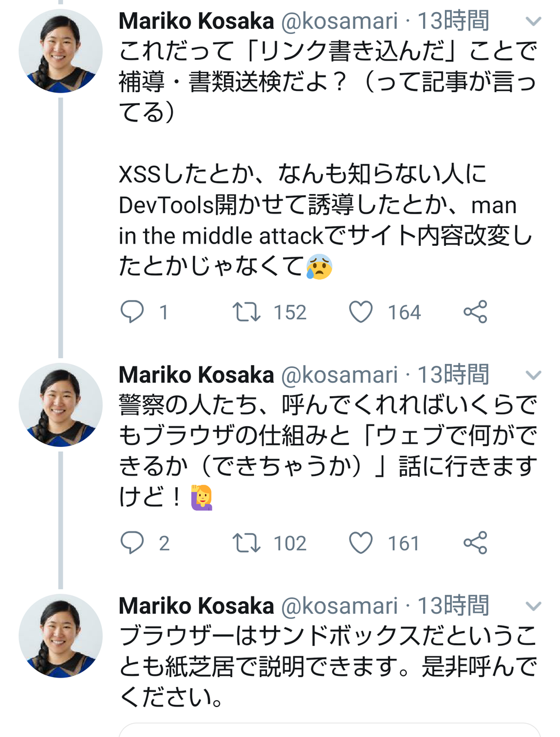Retweet the first tweet with 152 retweets
This screenshot has width=560, height=737.
pyautogui.click(x=246, y=312)
